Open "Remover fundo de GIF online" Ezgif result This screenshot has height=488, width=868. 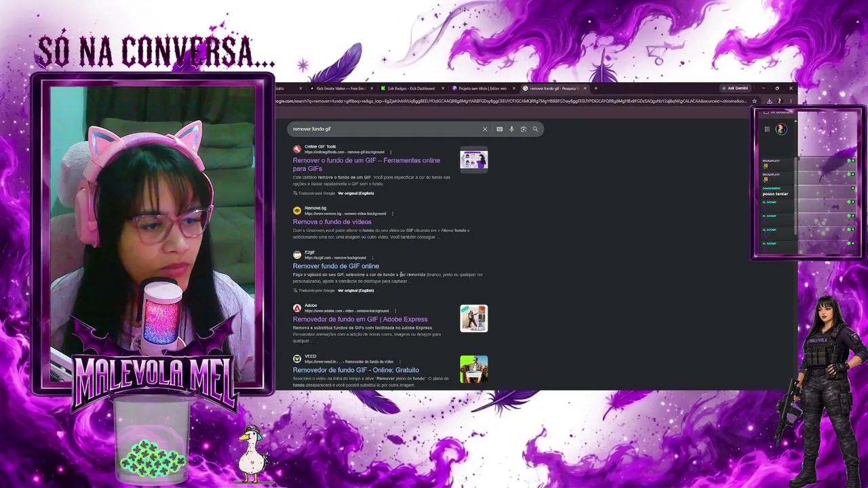tap(336, 266)
